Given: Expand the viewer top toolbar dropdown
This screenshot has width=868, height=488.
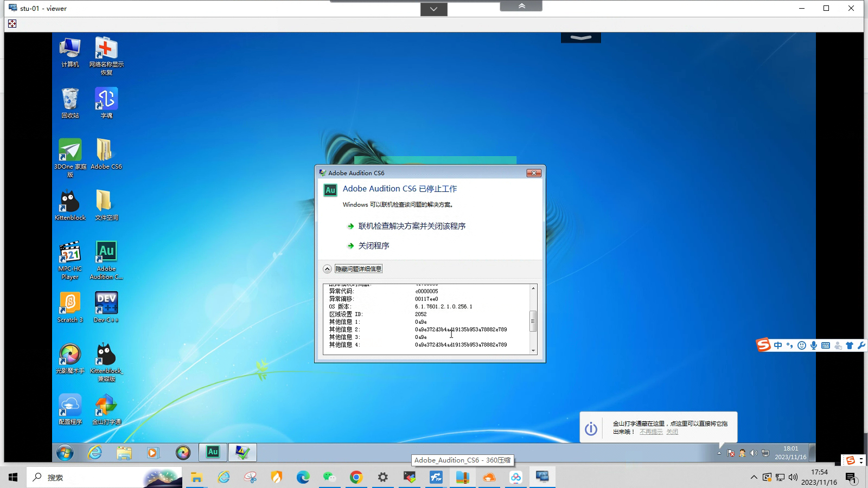Looking at the screenshot, I should tap(433, 9).
